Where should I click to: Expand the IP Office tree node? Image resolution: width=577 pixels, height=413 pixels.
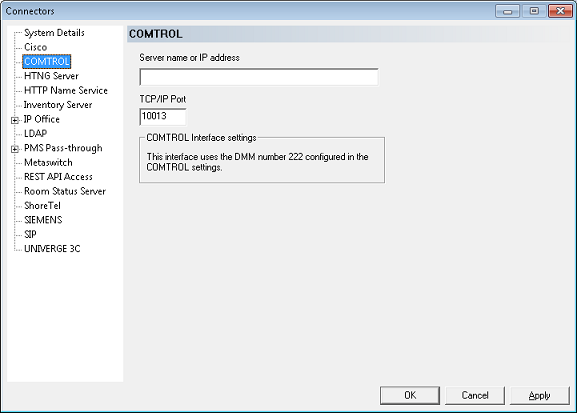coord(15,120)
